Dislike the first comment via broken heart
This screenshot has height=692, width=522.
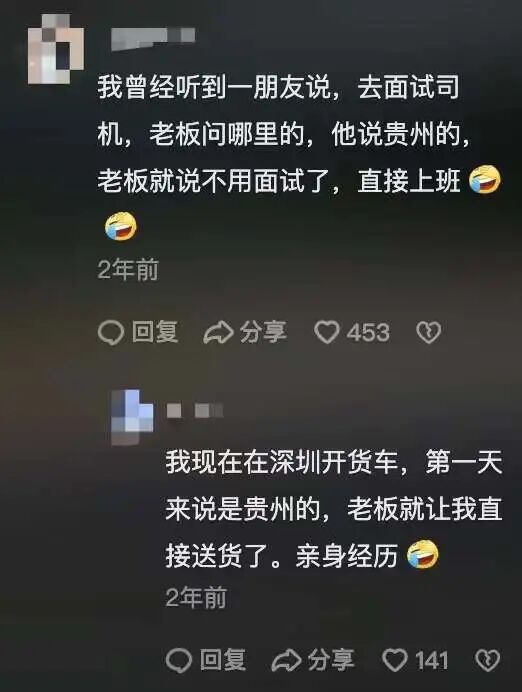[428, 332]
